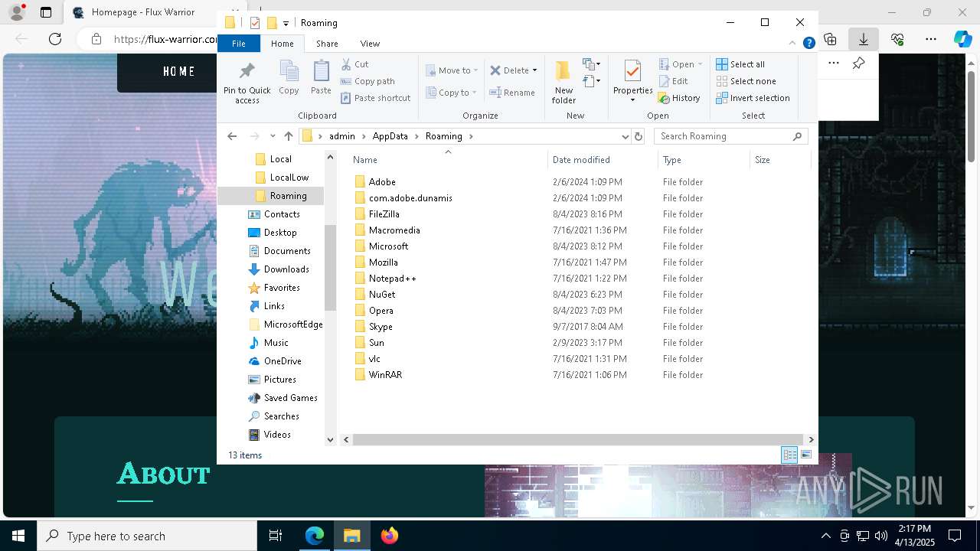Switch to the View ribbon tab

[x=370, y=44]
